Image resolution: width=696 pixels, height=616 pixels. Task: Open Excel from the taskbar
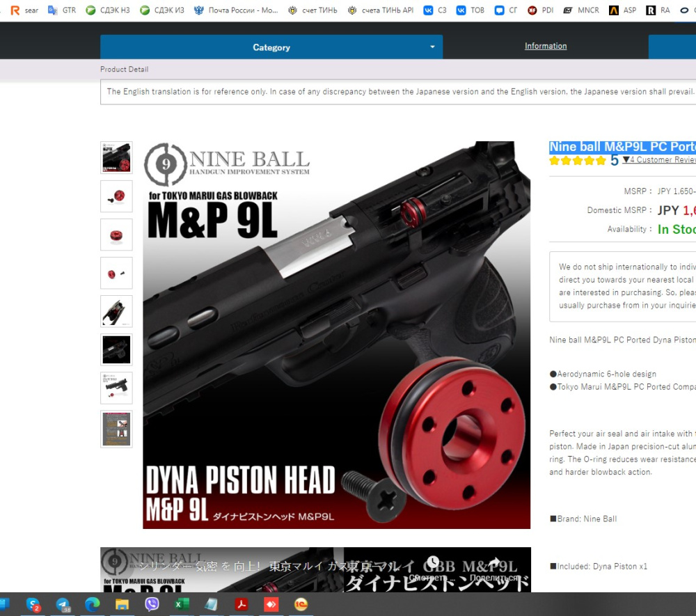pyautogui.click(x=182, y=604)
